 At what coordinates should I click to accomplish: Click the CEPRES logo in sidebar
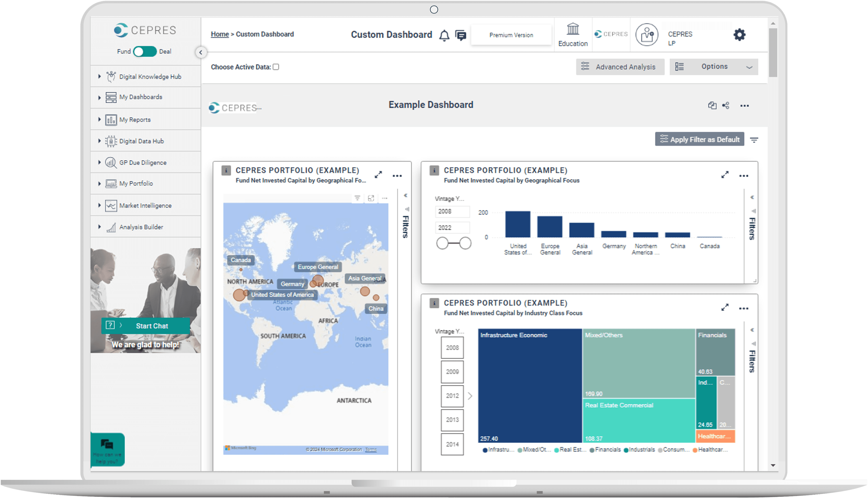tap(145, 30)
